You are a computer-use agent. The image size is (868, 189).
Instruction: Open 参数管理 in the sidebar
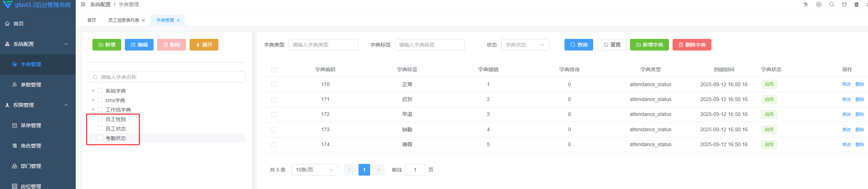[x=38, y=85]
